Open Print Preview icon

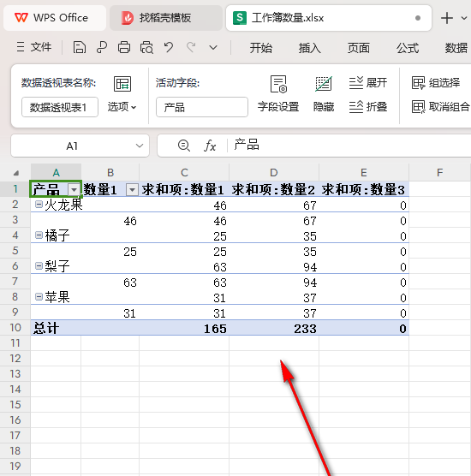(x=146, y=48)
